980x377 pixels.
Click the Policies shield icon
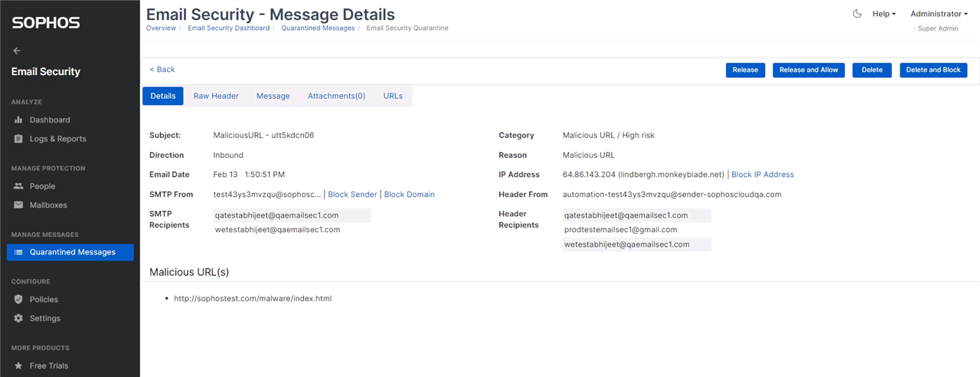(x=18, y=300)
